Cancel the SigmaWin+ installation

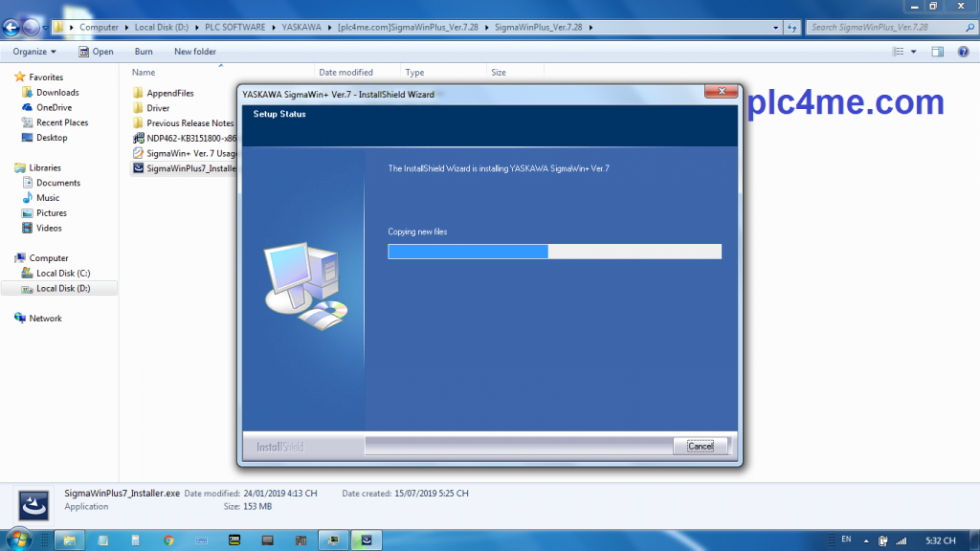[x=700, y=446]
